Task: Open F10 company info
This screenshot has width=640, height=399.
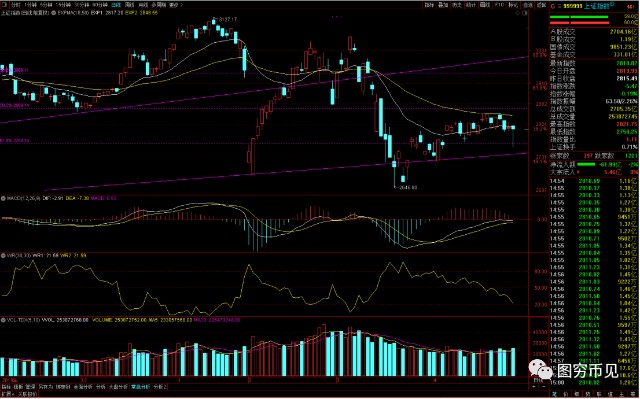Action: pyautogui.click(x=499, y=5)
